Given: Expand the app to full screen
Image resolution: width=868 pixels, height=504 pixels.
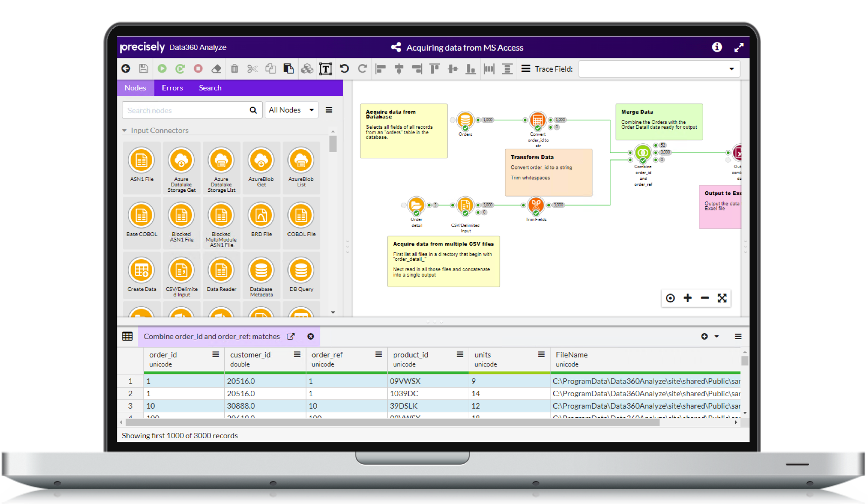Looking at the screenshot, I should pos(739,47).
